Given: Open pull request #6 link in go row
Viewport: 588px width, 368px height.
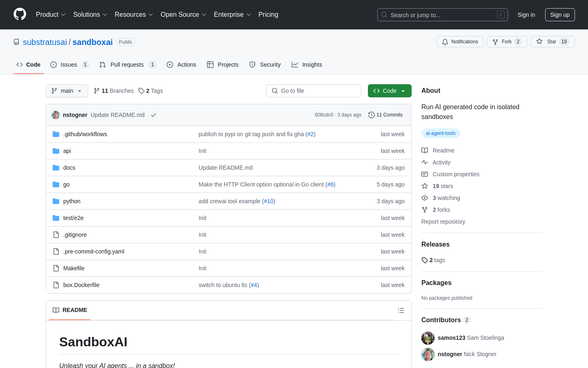Looking at the screenshot, I should (330, 184).
